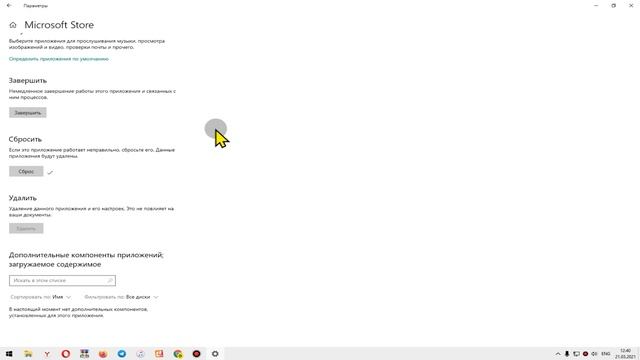The image size is (640, 360).
Task: Click the greyed-out Удалить button
Action: tap(26, 229)
